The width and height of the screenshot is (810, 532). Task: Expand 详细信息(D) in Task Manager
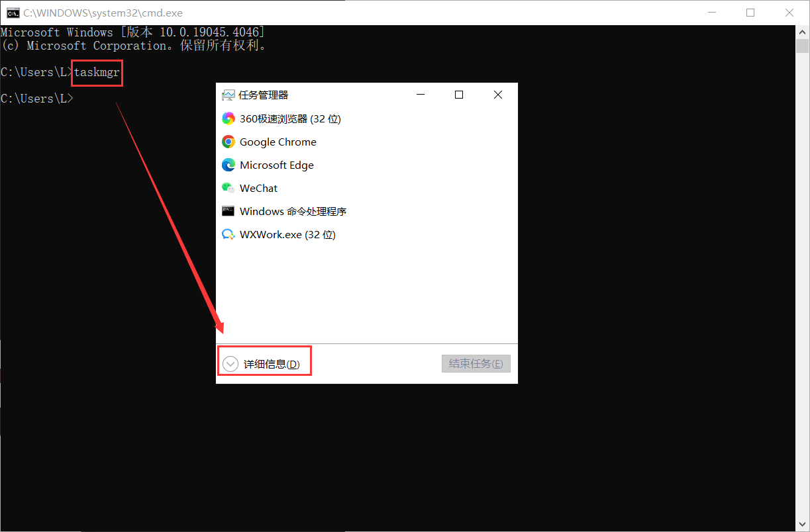click(262, 364)
